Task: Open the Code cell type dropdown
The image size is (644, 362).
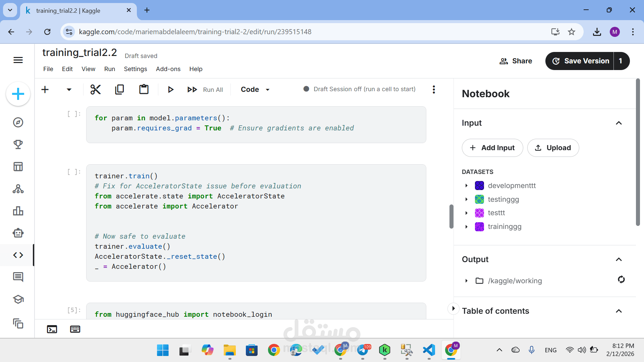Action: pyautogui.click(x=255, y=89)
